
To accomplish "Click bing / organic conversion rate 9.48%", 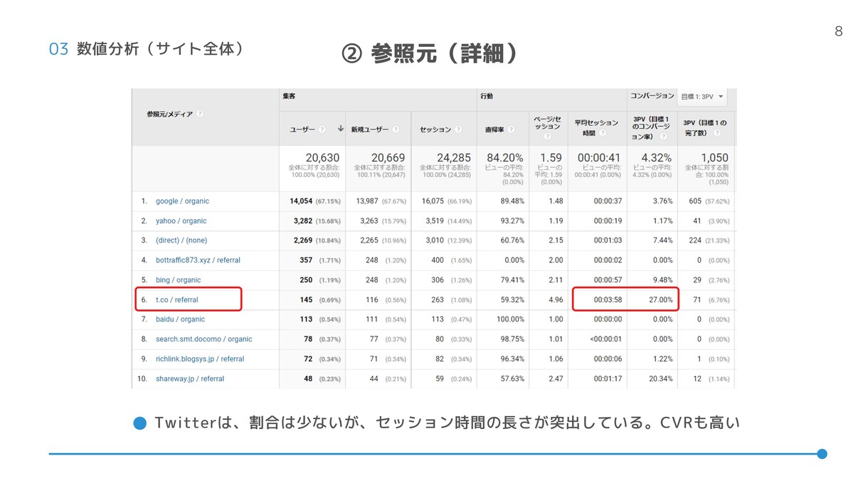I will click(x=662, y=280).
